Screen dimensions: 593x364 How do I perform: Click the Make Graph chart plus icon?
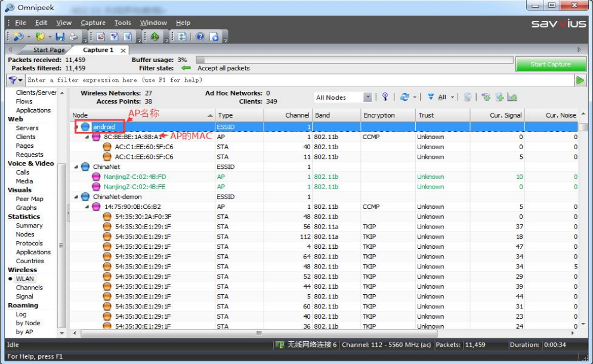point(512,97)
